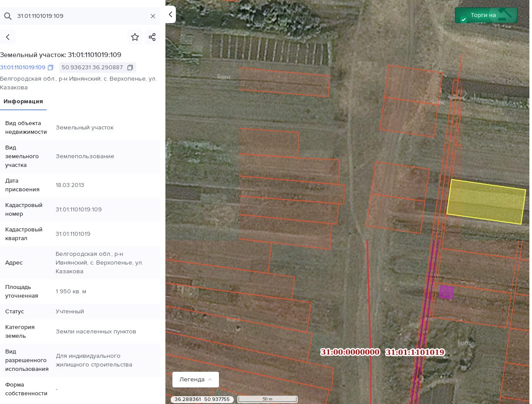Click the auction hammer icon
The image size is (532, 404).
505,14
